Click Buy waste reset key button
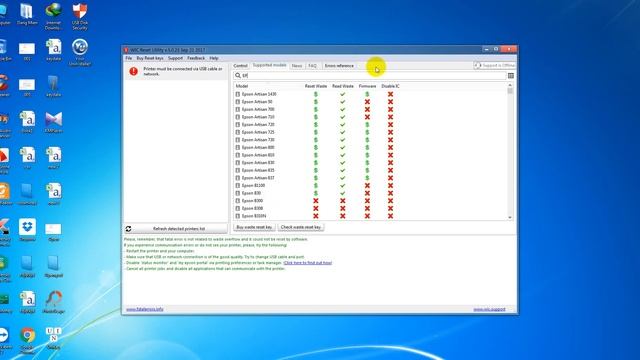The image size is (640, 360). pos(254,227)
